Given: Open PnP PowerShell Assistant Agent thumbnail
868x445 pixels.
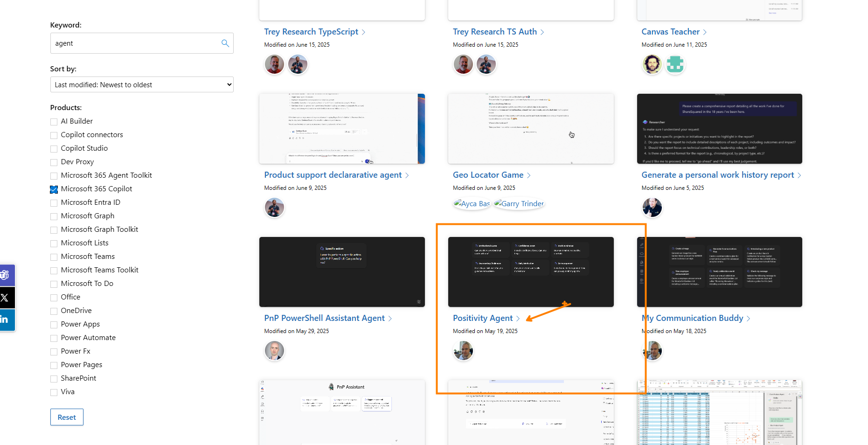Looking at the screenshot, I should click(x=342, y=272).
